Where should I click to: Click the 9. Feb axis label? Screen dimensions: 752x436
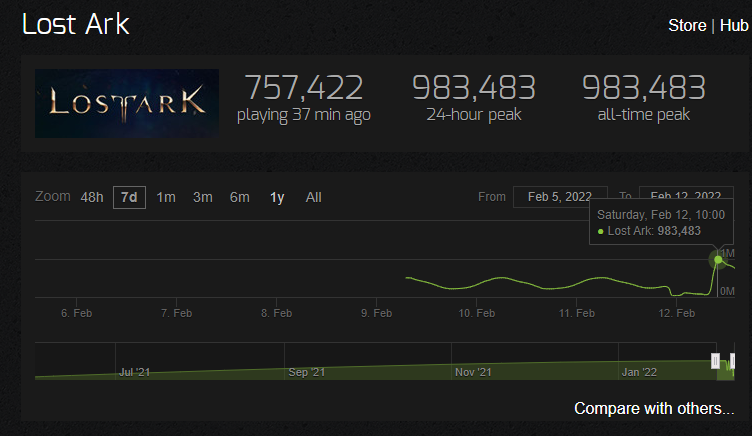pyautogui.click(x=376, y=313)
